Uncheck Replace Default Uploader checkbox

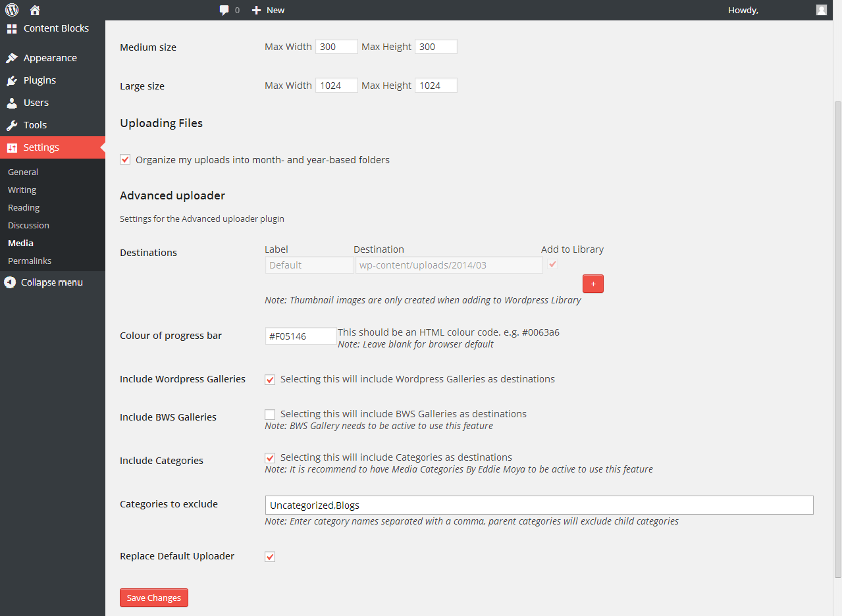pos(270,557)
